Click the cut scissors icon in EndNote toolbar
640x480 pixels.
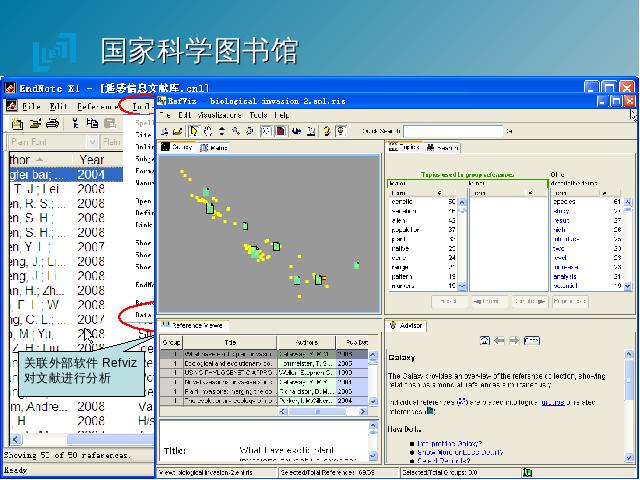pyautogui.click(x=75, y=123)
